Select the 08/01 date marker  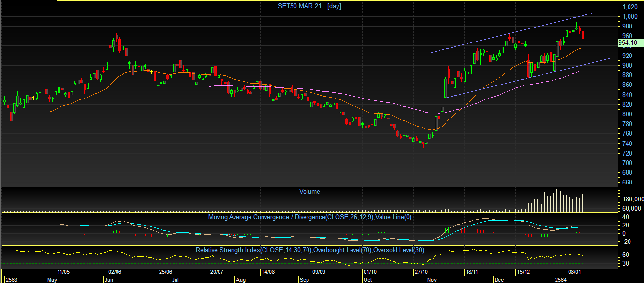click(574, 272)
